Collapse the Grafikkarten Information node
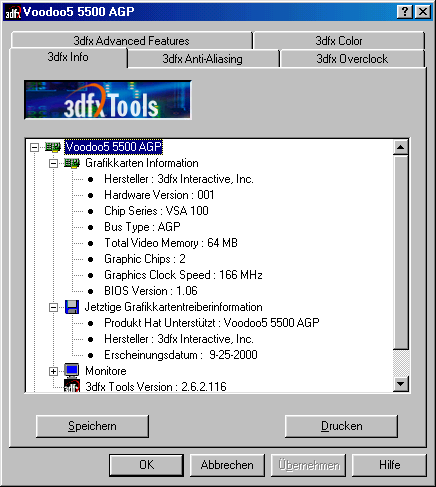The height and width of the screenshot is (487, 436). click(x=53, y=163)
